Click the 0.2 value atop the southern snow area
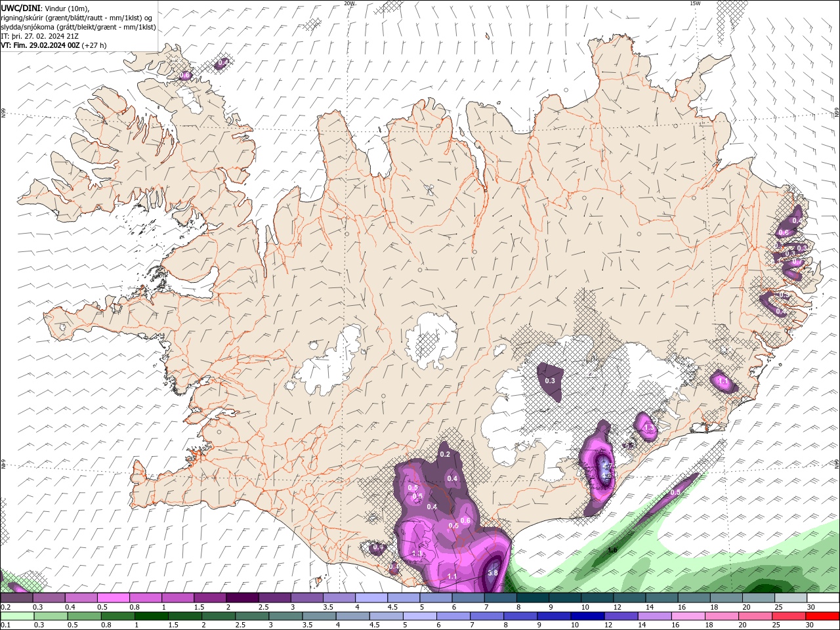The height and width of the screenshot is (630, 840). pyautogui.click(x=445, y=454)
